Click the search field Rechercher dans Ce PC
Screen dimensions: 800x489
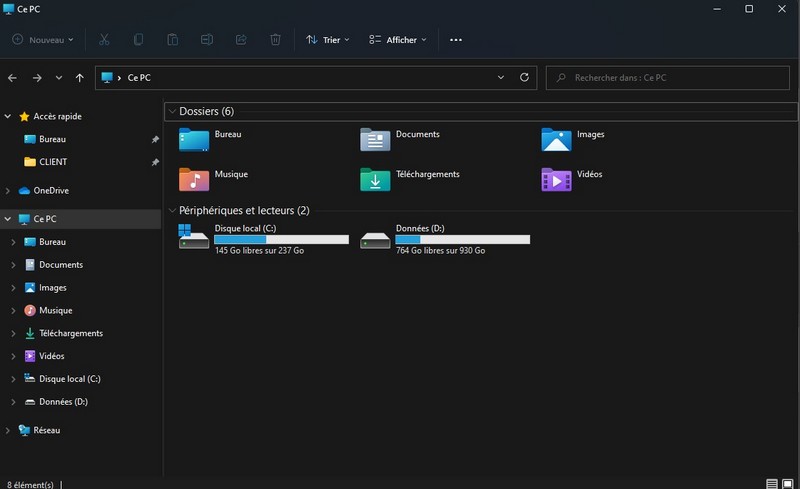[x=670, y=77]
